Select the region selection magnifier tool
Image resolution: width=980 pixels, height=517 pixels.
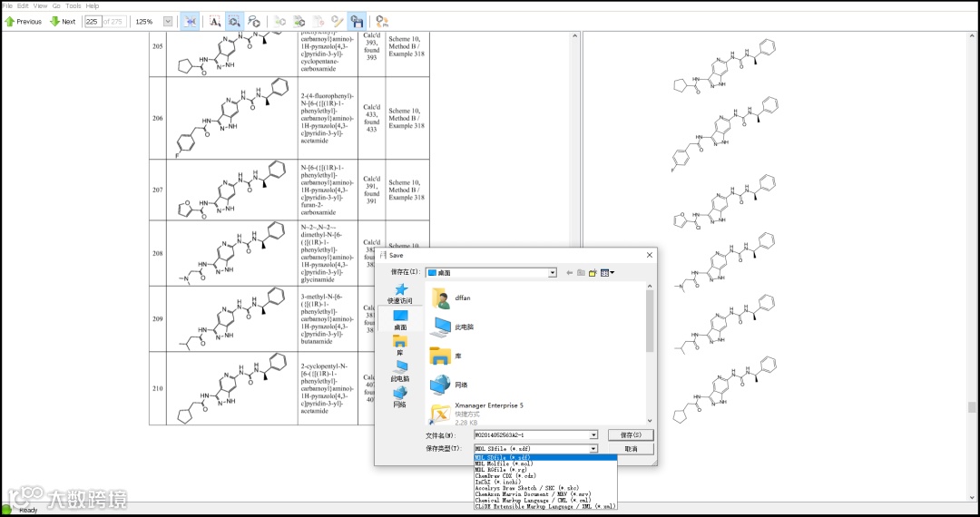[x=234, y=21]
